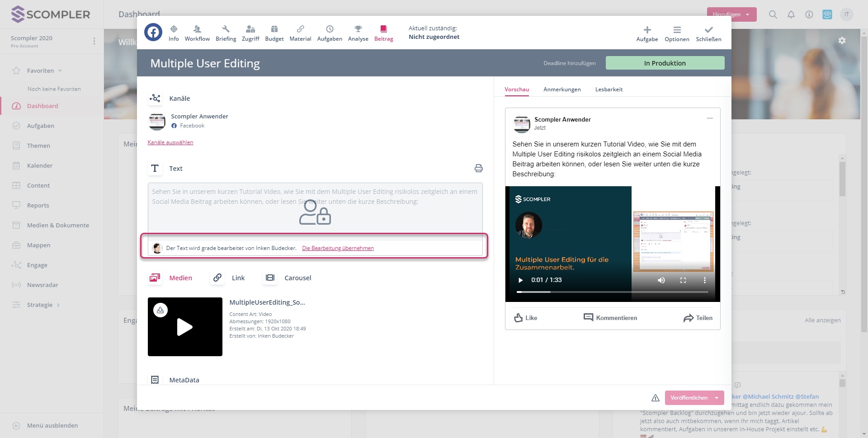Add a new Aufgabe with plus icon
This screenshot has height=438, width=868.
coord(647,30)
